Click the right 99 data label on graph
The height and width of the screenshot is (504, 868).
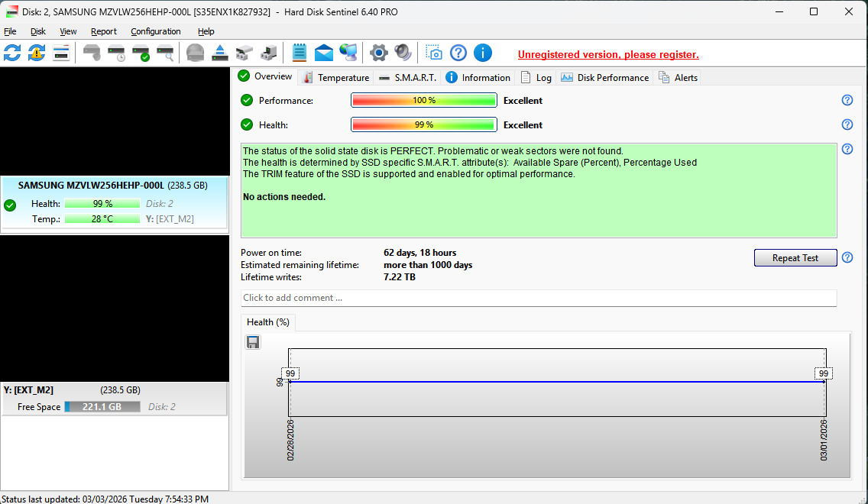point(823,373)
